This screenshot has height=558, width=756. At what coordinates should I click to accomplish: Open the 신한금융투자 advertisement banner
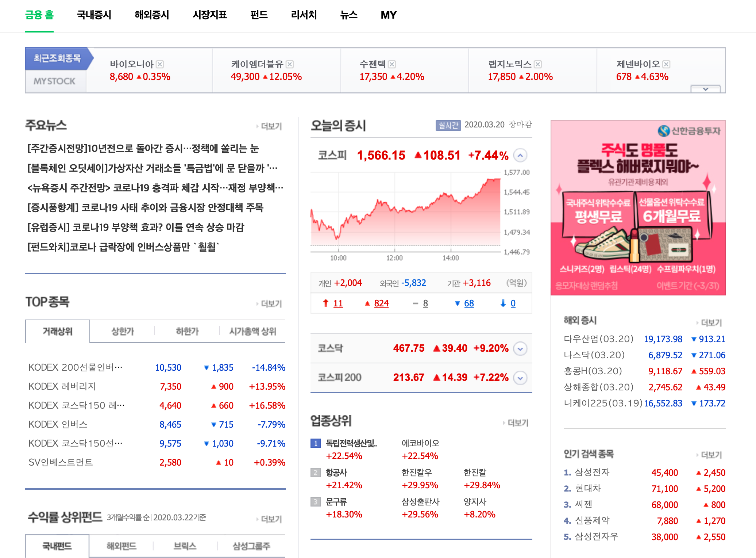(638, 207)
